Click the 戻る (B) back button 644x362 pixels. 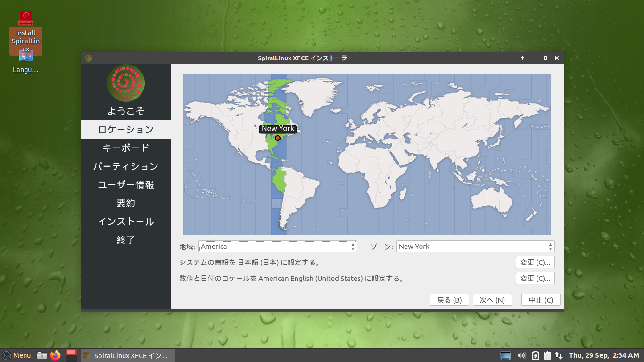point(449,300)
